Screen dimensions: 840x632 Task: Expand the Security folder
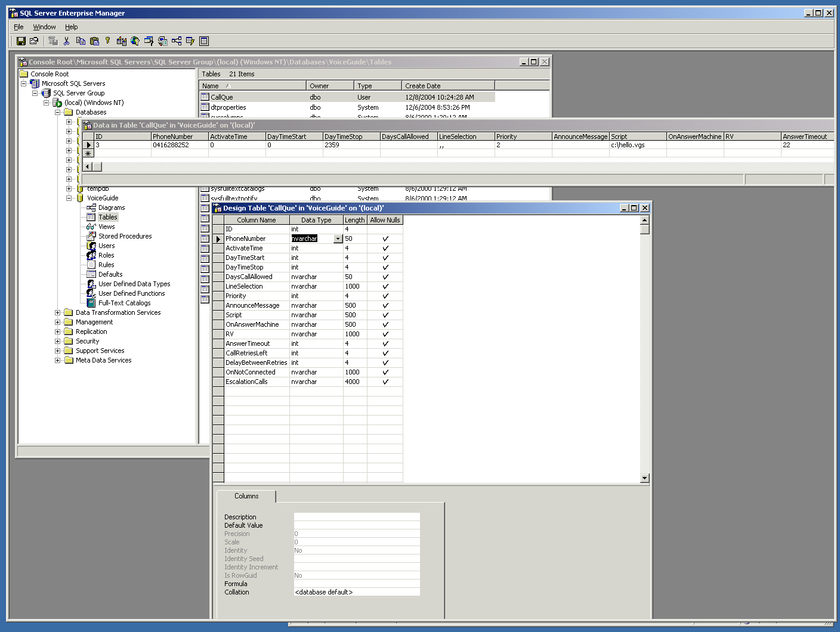[58, 341]
